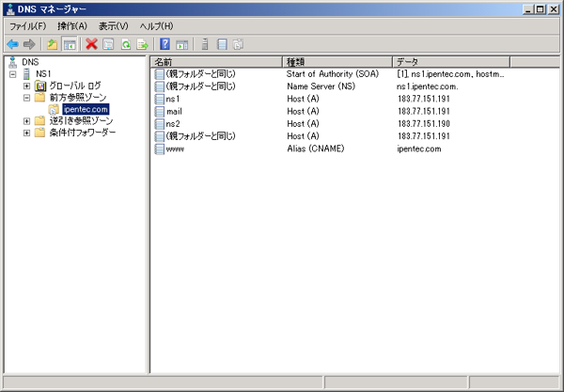Image resolution: width=564 pixels, height=392 pixels.
Task: Open the 表示(V) menu
Action: pos(114,26)
